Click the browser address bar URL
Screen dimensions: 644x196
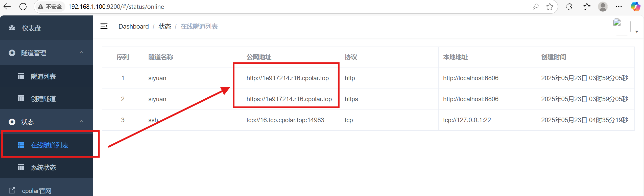click(116, 7)
